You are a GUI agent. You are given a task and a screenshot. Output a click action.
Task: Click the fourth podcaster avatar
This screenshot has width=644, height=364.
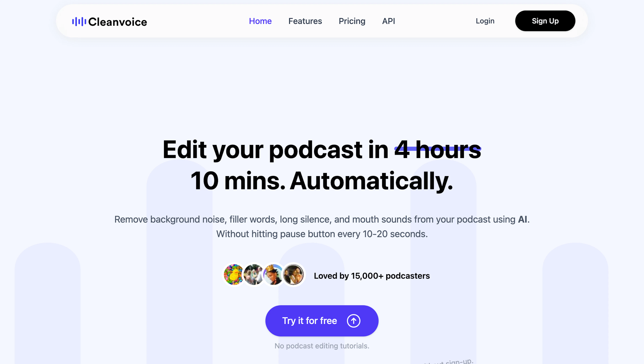pyautogui.click(x=293, y=275)
